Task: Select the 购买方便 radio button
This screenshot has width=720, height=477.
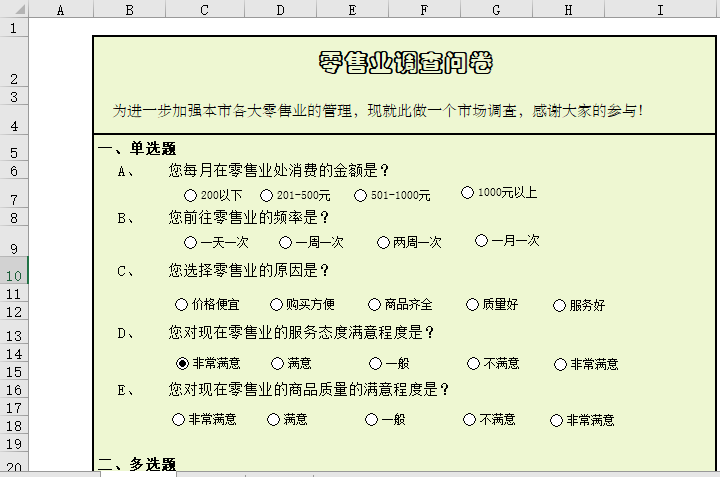Action: [x=276, y=305]
